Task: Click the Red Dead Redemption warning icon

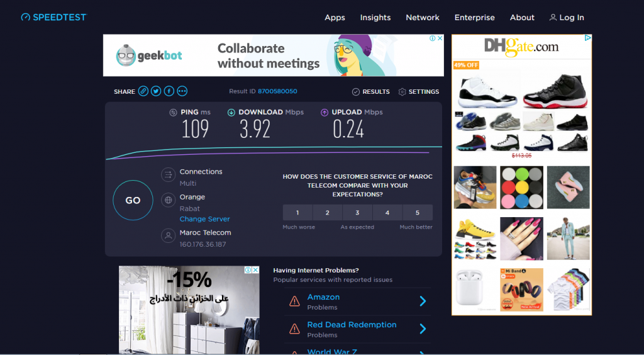Action: pos(294,329)
